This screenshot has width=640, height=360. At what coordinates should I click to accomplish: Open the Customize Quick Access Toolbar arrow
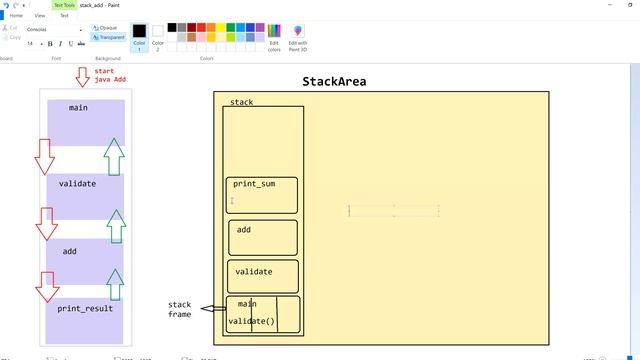coord(24,6)
